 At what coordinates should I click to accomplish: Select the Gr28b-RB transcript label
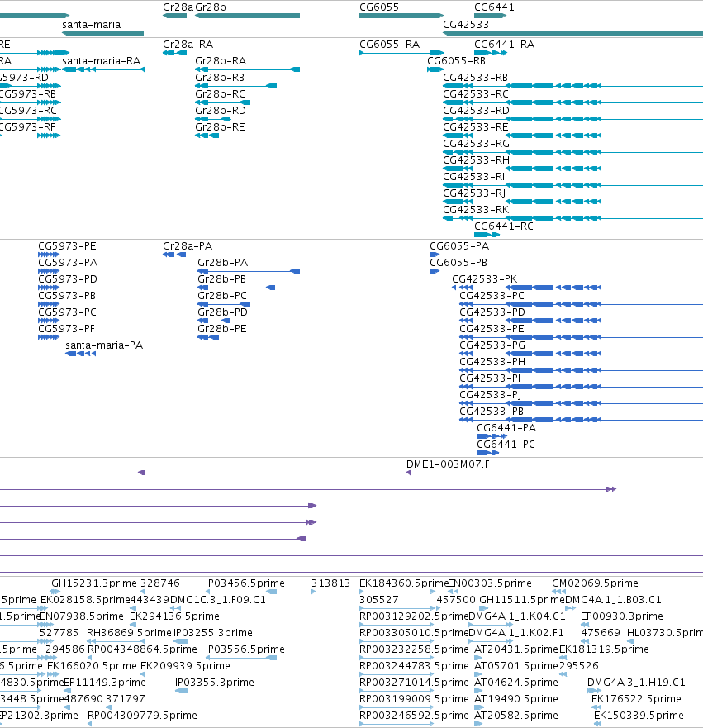[x=220, y=78]
